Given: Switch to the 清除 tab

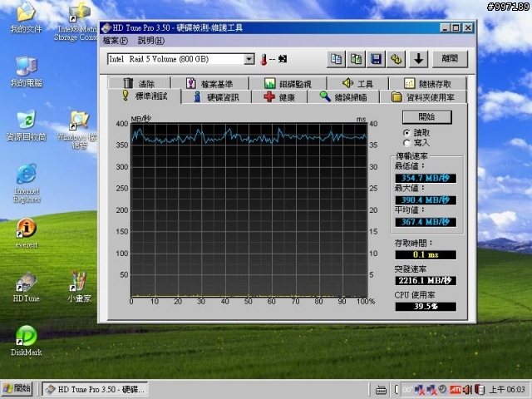Looking at the screenshot, I should 139,83.
